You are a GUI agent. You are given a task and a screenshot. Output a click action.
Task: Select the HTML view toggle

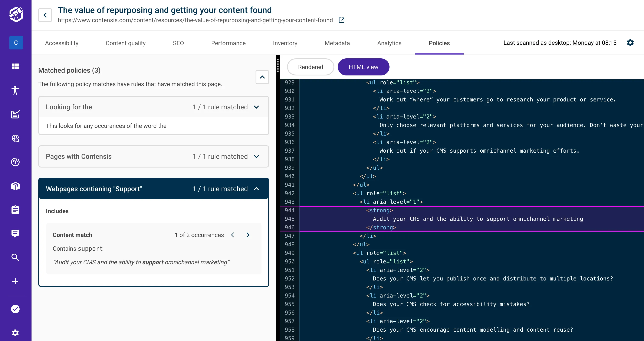tap(364, 67)
